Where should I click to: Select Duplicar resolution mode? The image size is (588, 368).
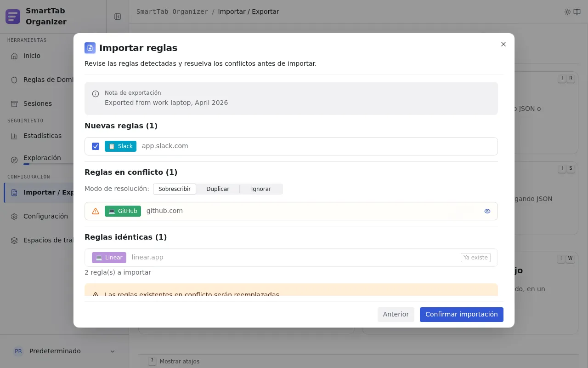pos(218,189)
